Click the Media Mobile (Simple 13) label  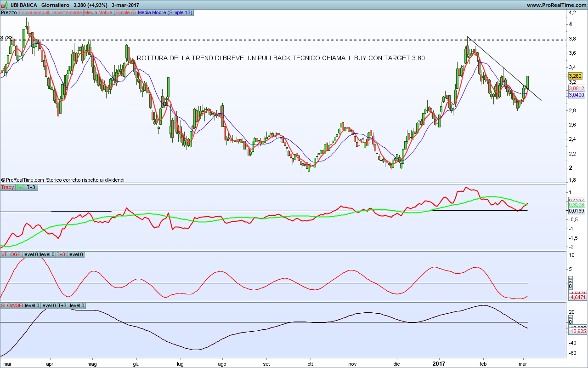pos(165,12)
